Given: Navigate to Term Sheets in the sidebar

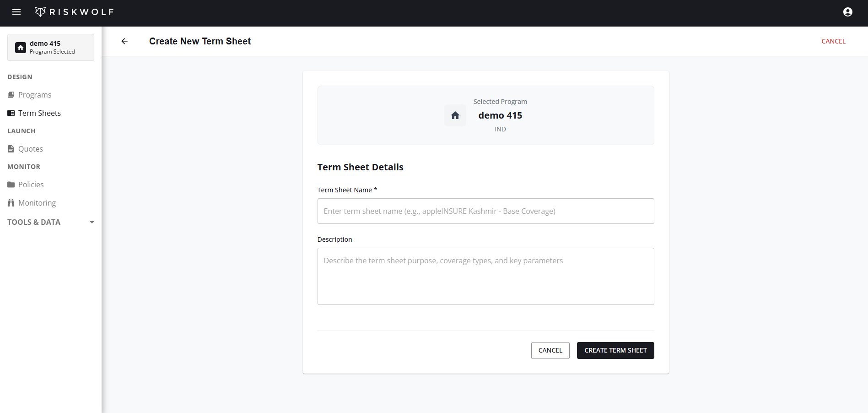Looking at the screenshot, I should [x=39, y=113].
